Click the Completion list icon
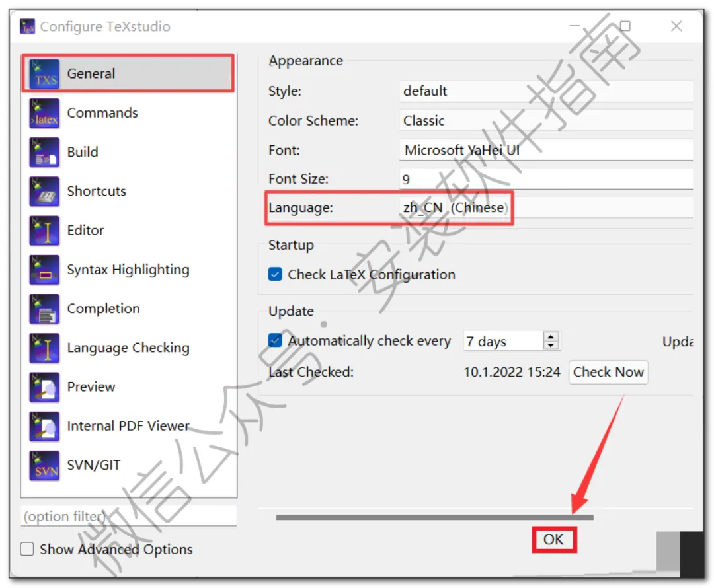 click(44, 309)
